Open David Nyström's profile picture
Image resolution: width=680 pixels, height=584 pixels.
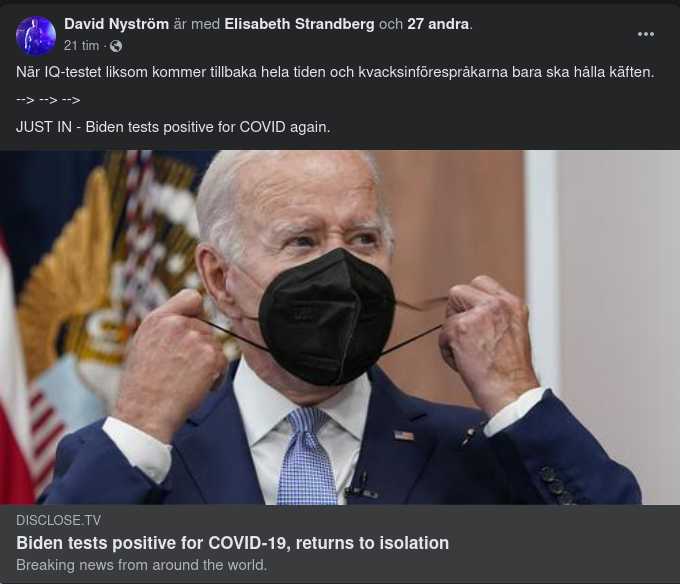(36, 36)
